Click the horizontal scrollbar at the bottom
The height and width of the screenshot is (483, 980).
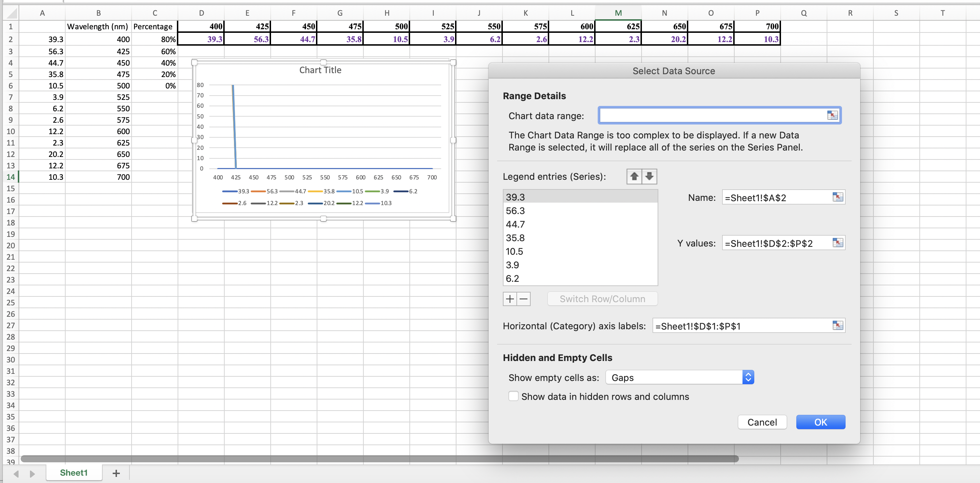[x=379, y=459]
